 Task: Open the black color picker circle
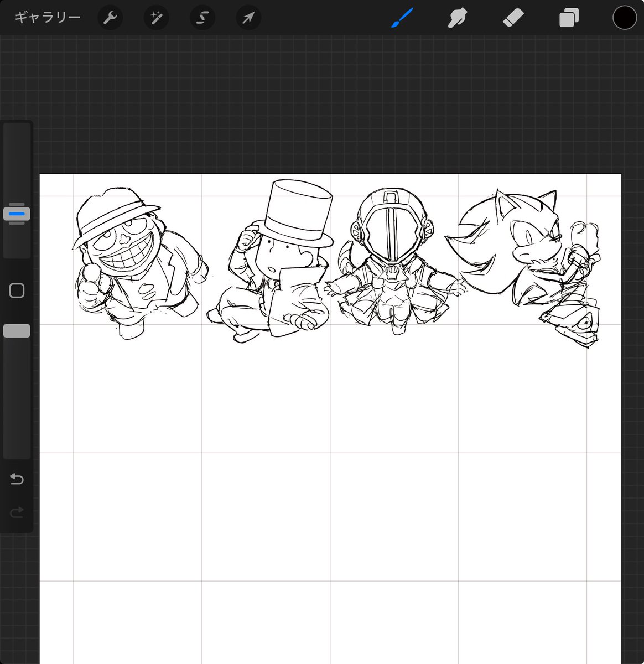point(625,18)
